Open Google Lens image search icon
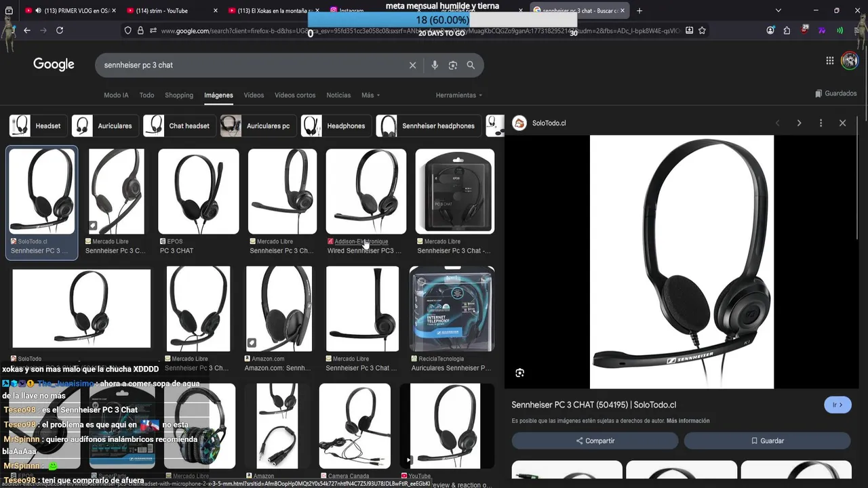 (x=452, y=65)
